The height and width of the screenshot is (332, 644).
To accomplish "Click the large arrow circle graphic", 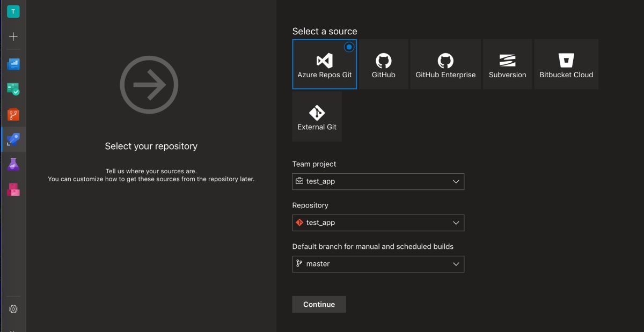I will coord(149,85).
